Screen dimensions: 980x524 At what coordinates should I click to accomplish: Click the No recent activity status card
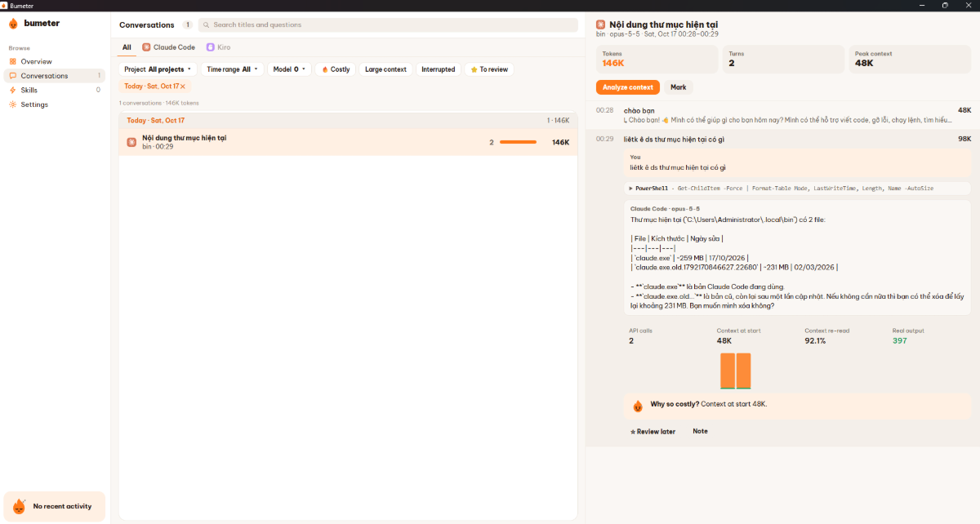[x=55, y=506]
